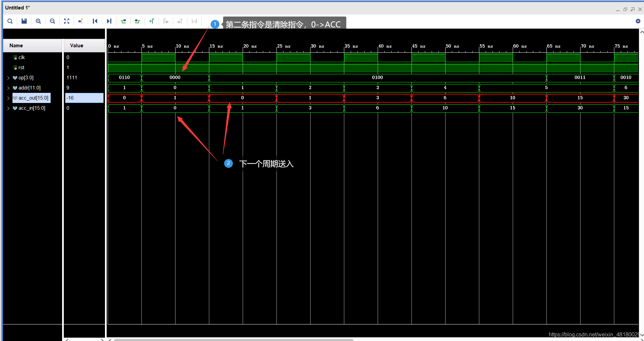The width and height of the screenshot is (644, 341).
Task: Float the waveform window
Action: [x=633, y=9]
